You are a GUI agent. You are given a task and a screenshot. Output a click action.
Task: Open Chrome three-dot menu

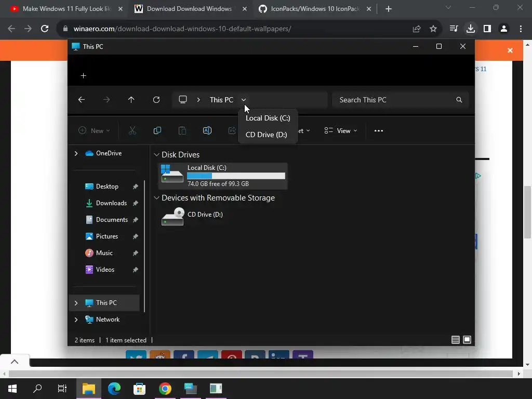point(521,29)
